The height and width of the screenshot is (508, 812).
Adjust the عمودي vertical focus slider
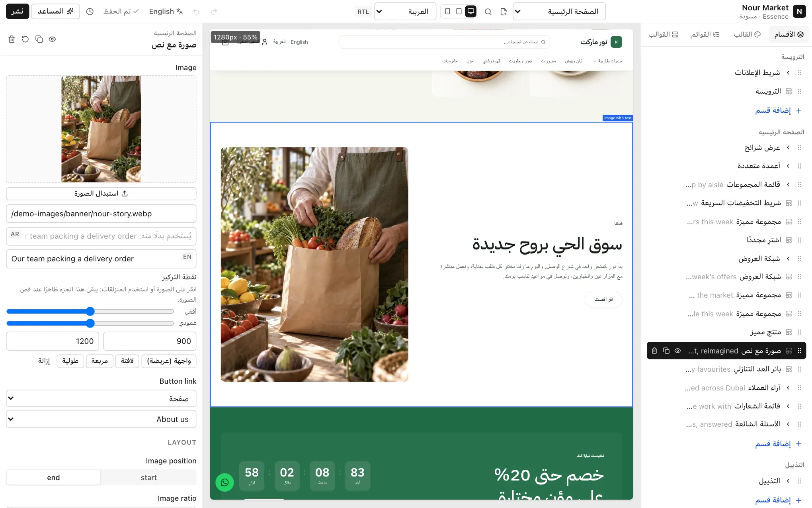(90, 323)
